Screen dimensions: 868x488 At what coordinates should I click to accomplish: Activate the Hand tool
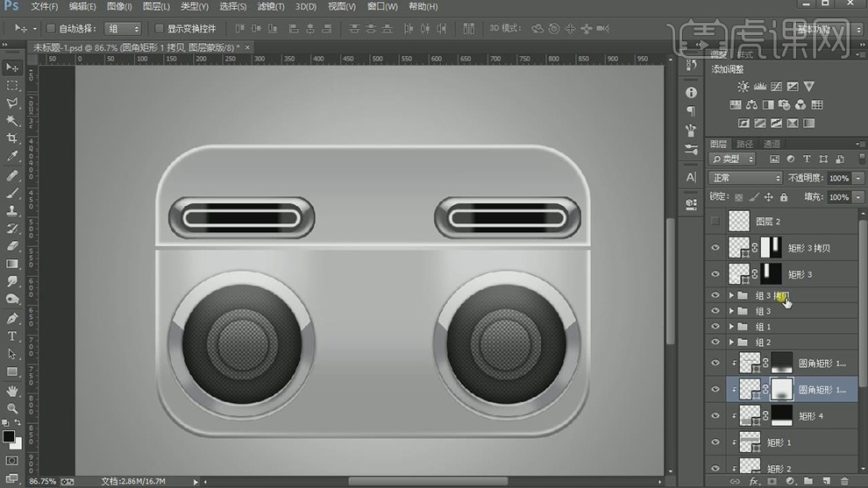pyautogui.click(x=12, y=391)
